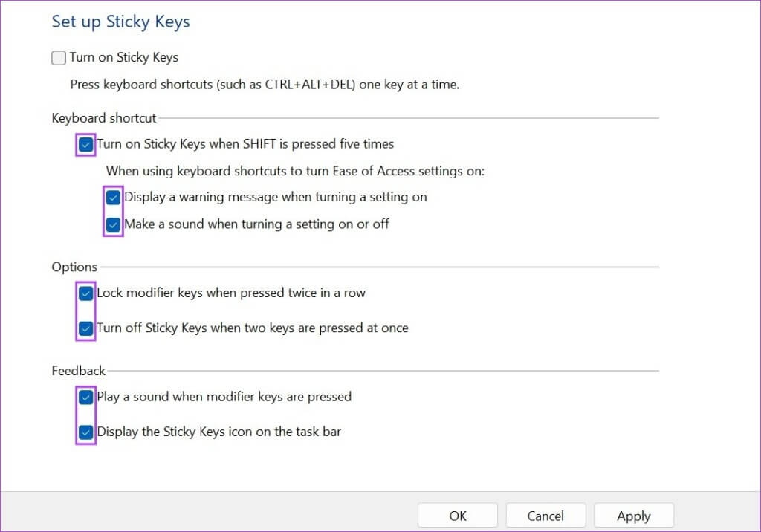Click the "Feedback" section label
Viewport: 761px width, 532px height.
[76, 370]
